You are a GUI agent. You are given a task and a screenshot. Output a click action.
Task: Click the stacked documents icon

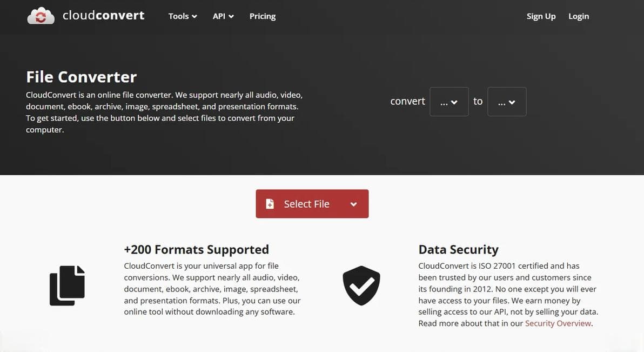click(x=68, y=285)
